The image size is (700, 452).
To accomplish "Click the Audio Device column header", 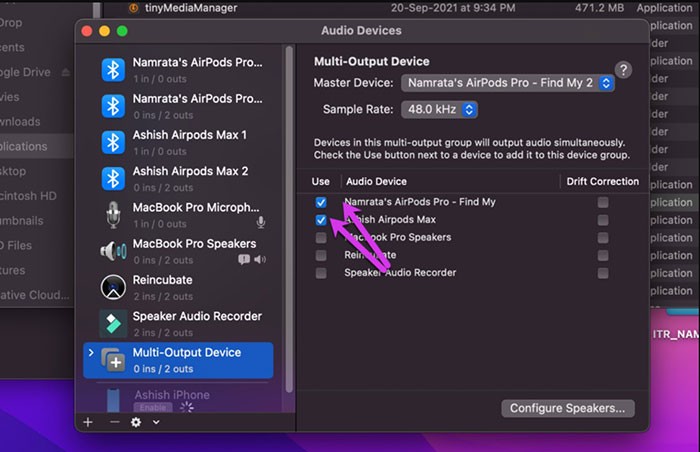I will click(x=376, y=181).
